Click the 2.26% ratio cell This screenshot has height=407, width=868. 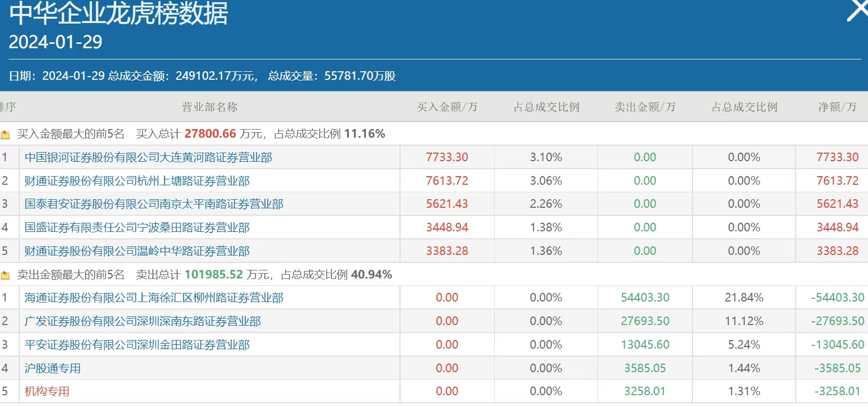click(546, 204)
